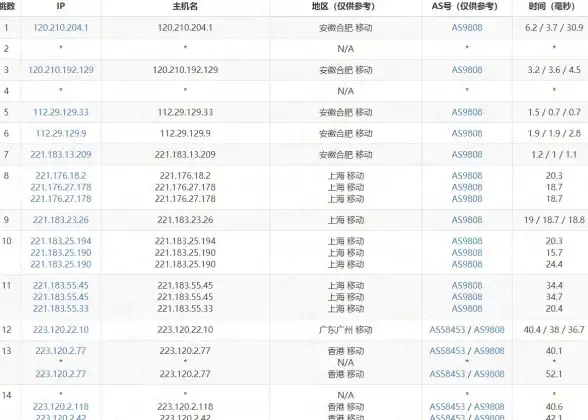The image size is (588, 420).
Task: Click time value 34.7 in hop 11
Action: tap(554, 297)
